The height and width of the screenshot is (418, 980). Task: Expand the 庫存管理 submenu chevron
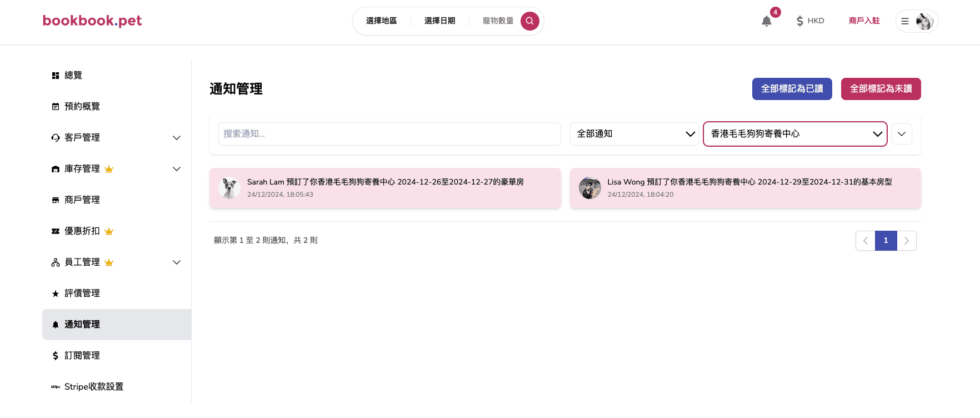click(x=177, y=169)
